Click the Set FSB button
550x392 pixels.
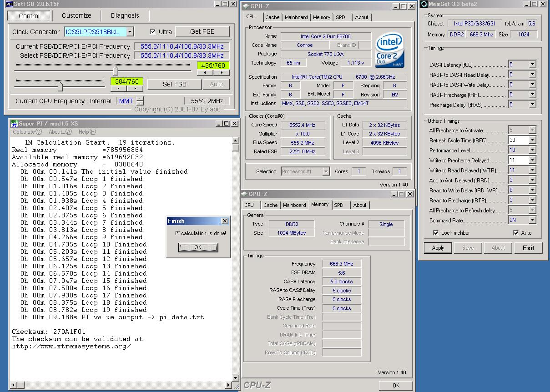tap(175, 84)
